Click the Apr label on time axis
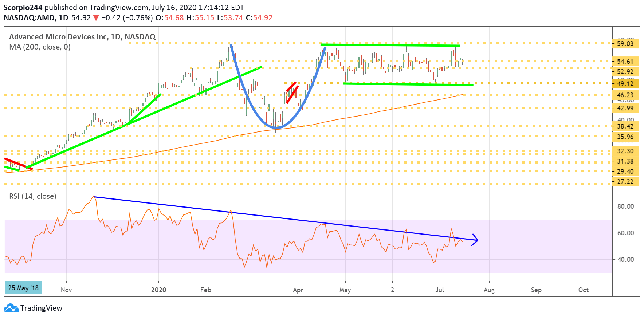Screen dimensions: 644x319 pos(298,290)
